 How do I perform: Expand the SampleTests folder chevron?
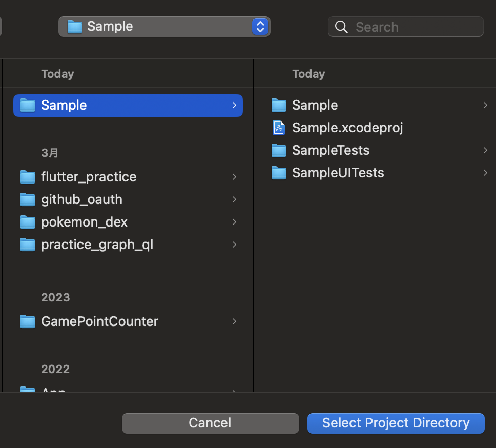[485, 150]
